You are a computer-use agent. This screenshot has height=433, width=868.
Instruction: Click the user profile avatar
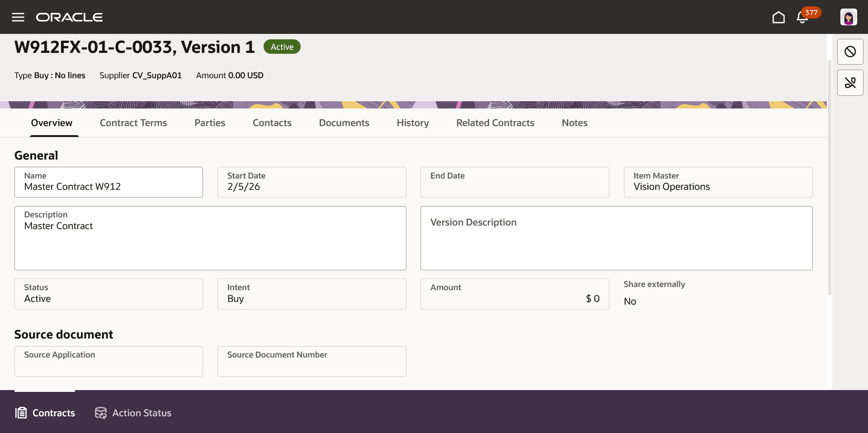[x=849, y=17]
